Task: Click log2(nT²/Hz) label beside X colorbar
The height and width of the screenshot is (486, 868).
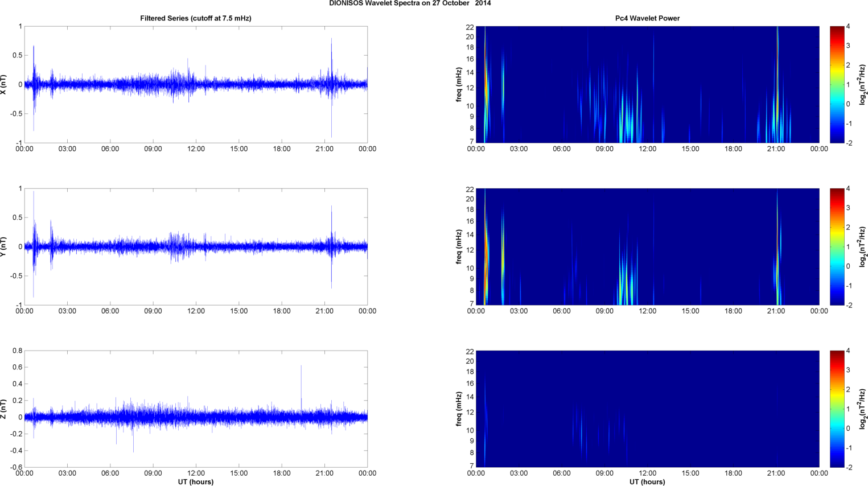Action: pos(863,84)
